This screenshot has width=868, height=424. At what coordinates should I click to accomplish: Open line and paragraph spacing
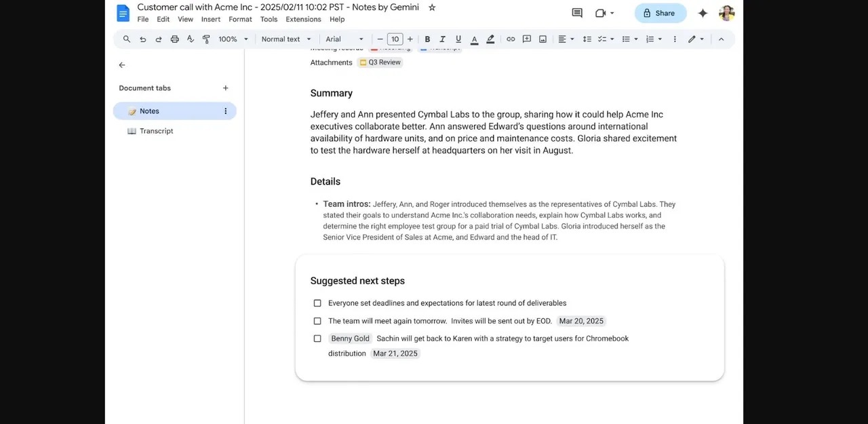pyautogui.click(x=587, y=39)
